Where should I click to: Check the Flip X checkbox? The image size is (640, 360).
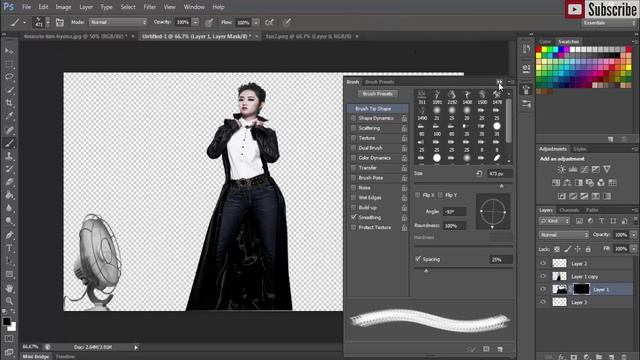[x=417, y=195]
